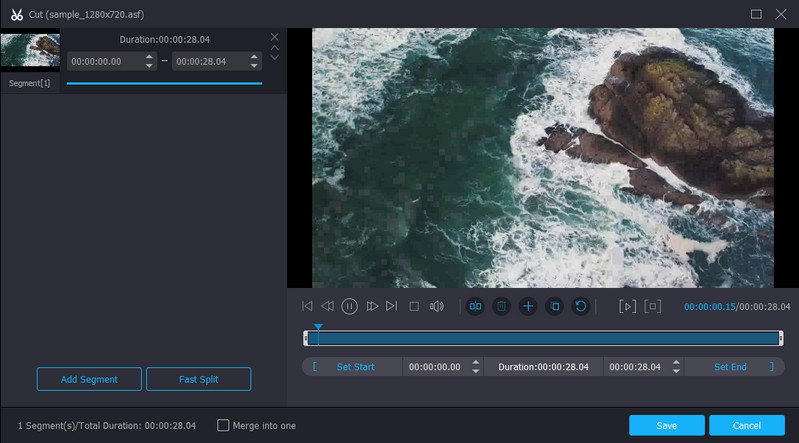This screenshot has width=799, height=443.
Task: Remove Segment[1] using its X icon
Action: click(275, 37)
